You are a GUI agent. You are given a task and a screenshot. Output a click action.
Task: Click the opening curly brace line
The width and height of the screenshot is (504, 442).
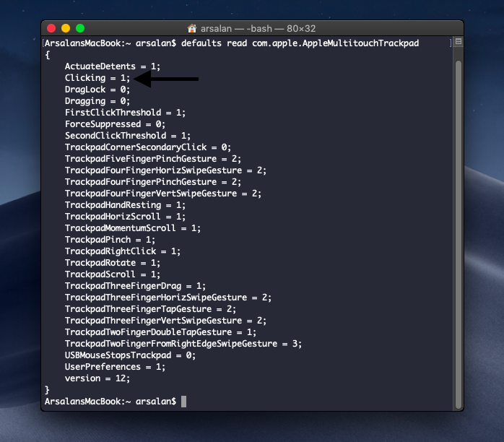tap(48, 55)
